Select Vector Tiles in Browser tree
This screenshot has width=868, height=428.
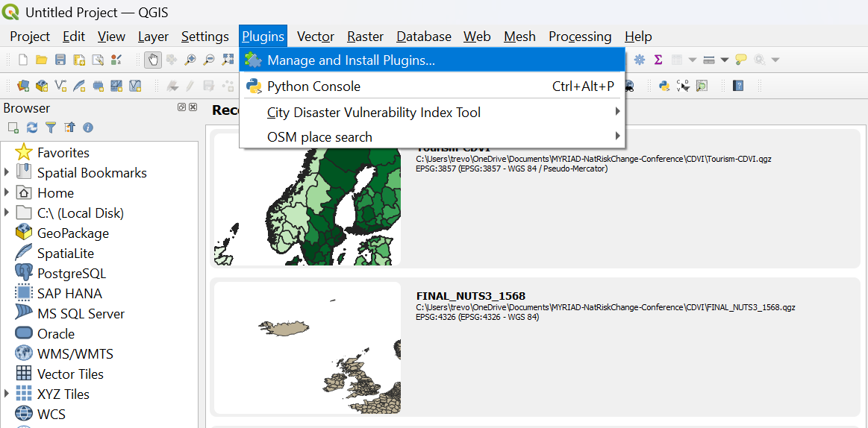[70, 374]
